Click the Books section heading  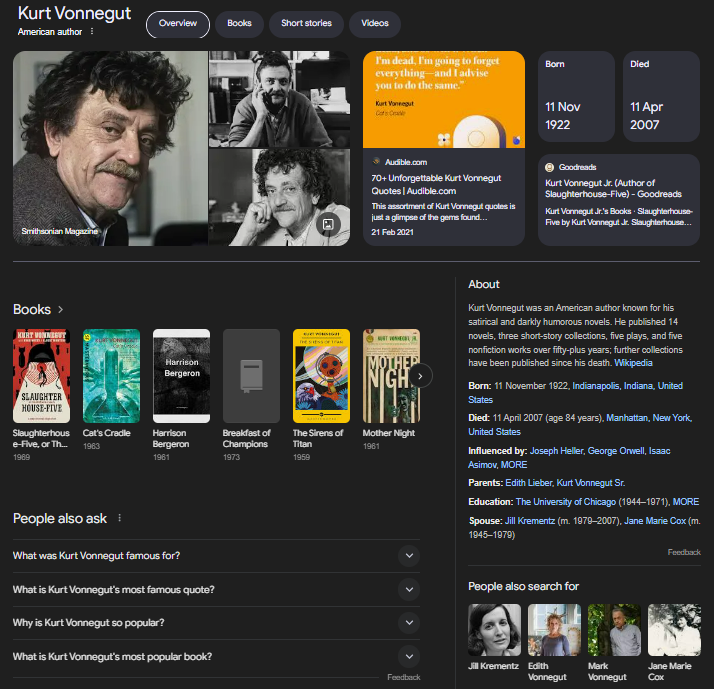pyautogui.click(x=32, y=310)
